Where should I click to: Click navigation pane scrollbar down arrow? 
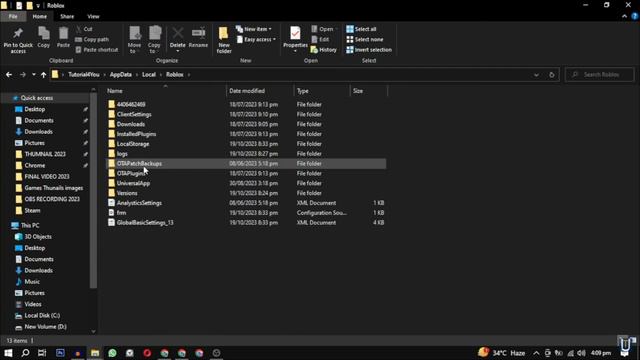tap(93, 332)
